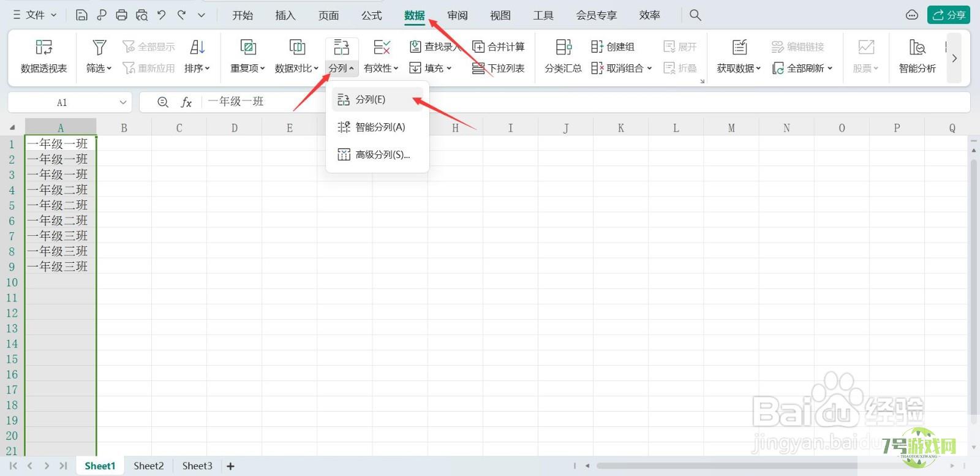Switch to the 审阅 tab
This screenshot has width=980, height=476.
458,15
